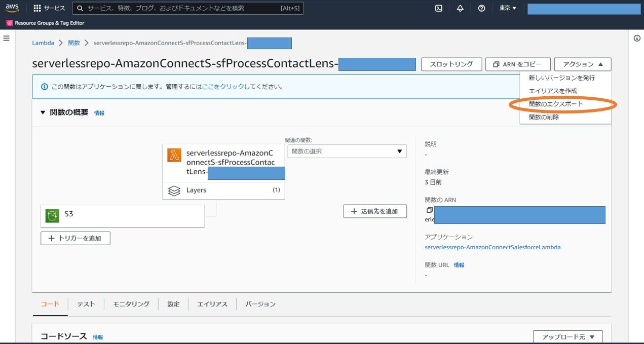Click 情報 link next to 関数の概要

tap(99, 113)
